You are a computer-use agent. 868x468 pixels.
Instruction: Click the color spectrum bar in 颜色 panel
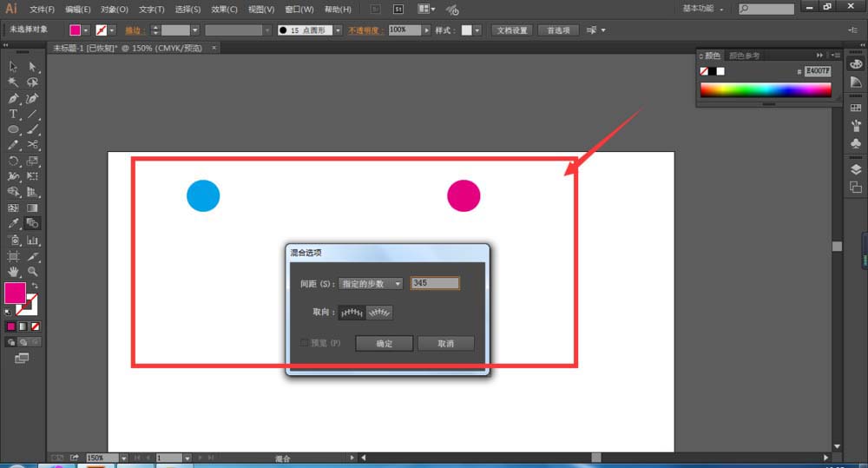pyautogui.click(x=765, y=89)
